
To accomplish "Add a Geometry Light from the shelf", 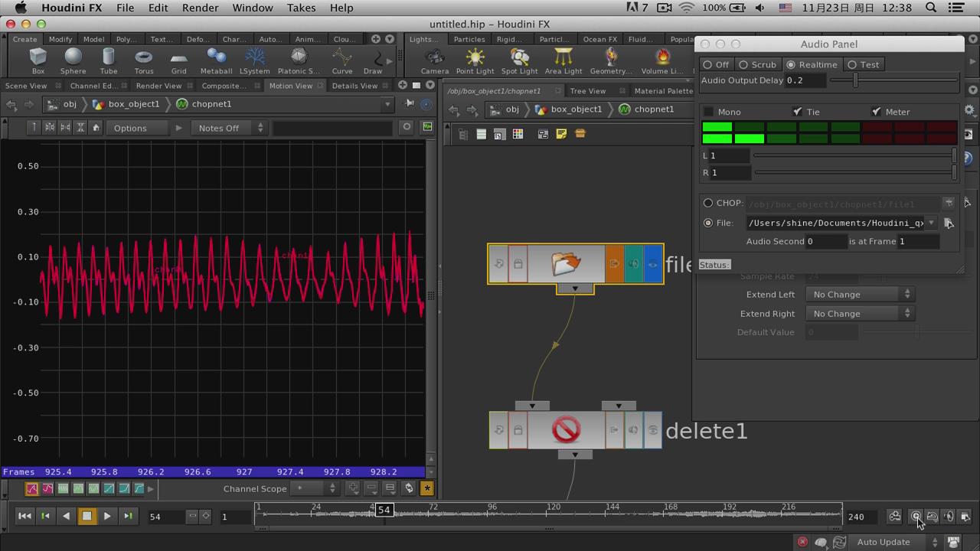I will click(x=611, y=61).
